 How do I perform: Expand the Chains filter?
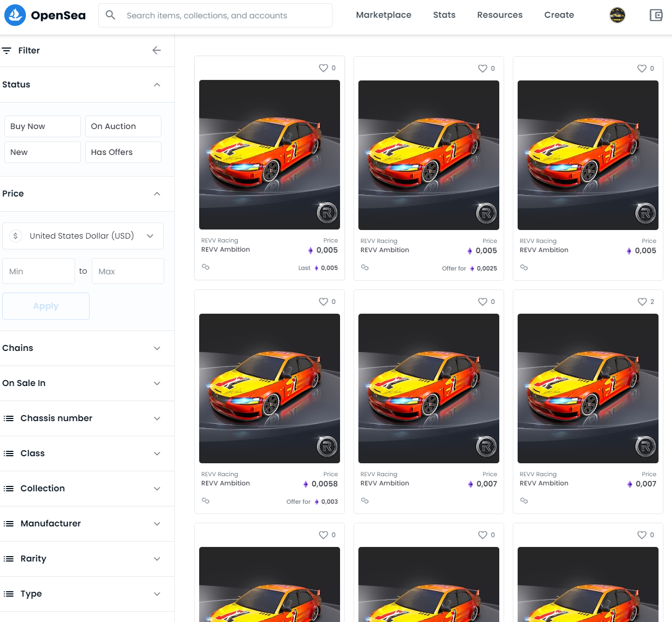pyautogui.click(x=87, y=348)
